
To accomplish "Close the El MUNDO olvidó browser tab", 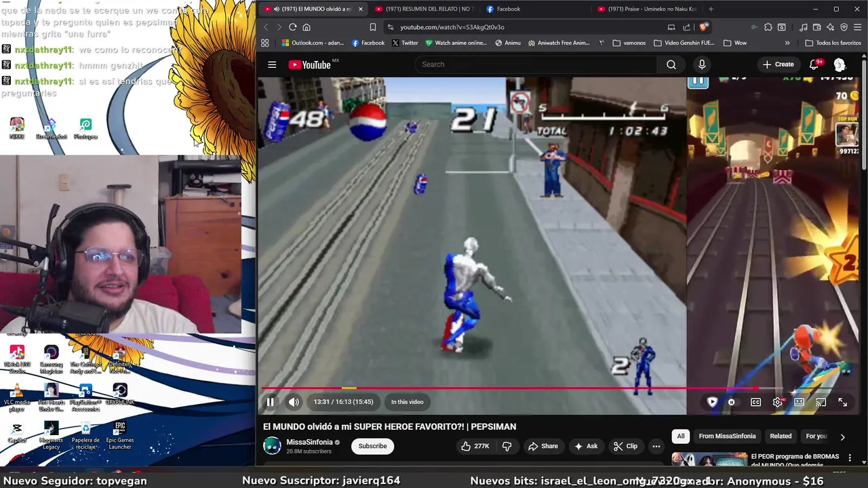I will coord(360,9).
